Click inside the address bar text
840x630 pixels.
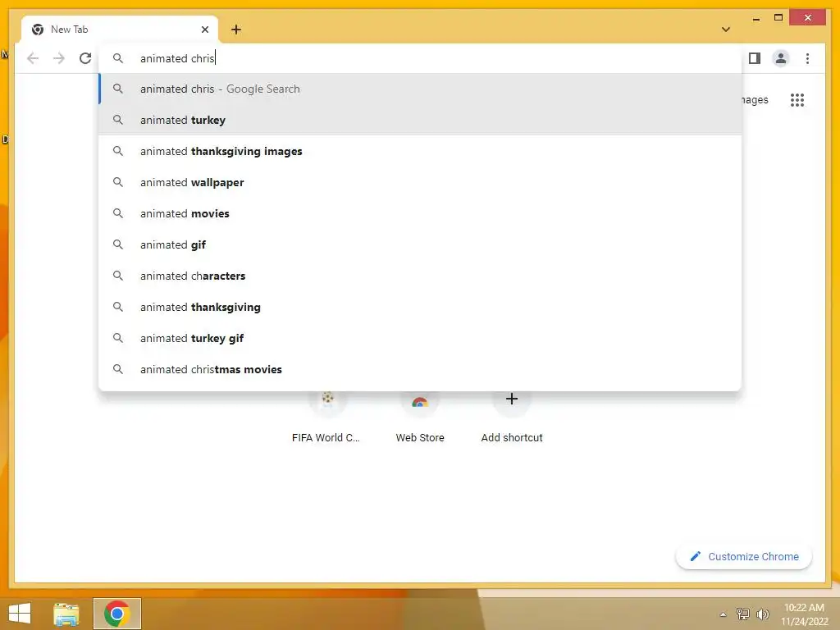pos(177,58)
